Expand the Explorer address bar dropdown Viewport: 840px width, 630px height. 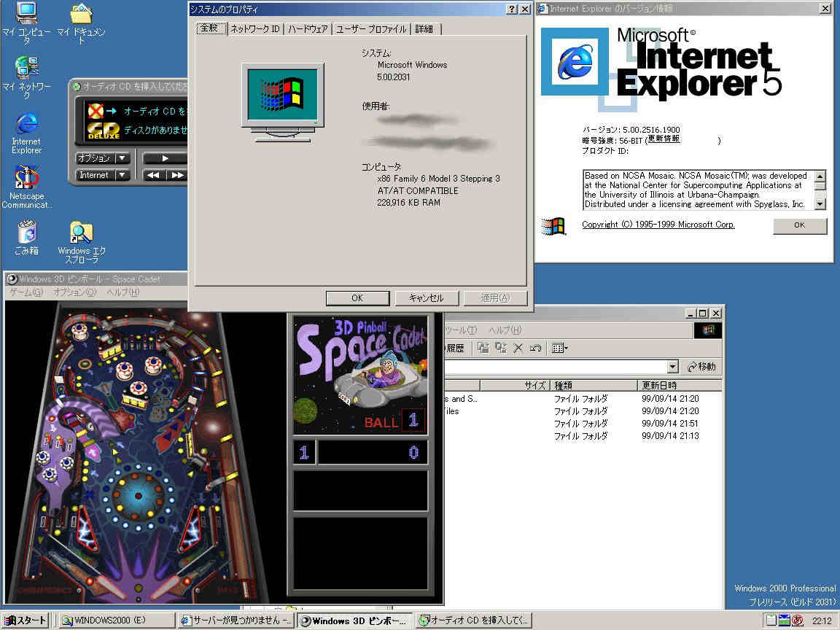673,367
